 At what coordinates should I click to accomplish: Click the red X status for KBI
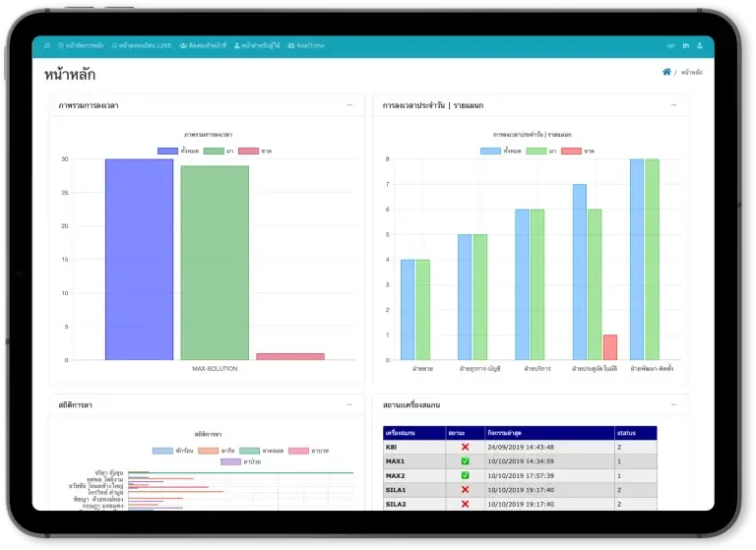click(x=464, y=447)
